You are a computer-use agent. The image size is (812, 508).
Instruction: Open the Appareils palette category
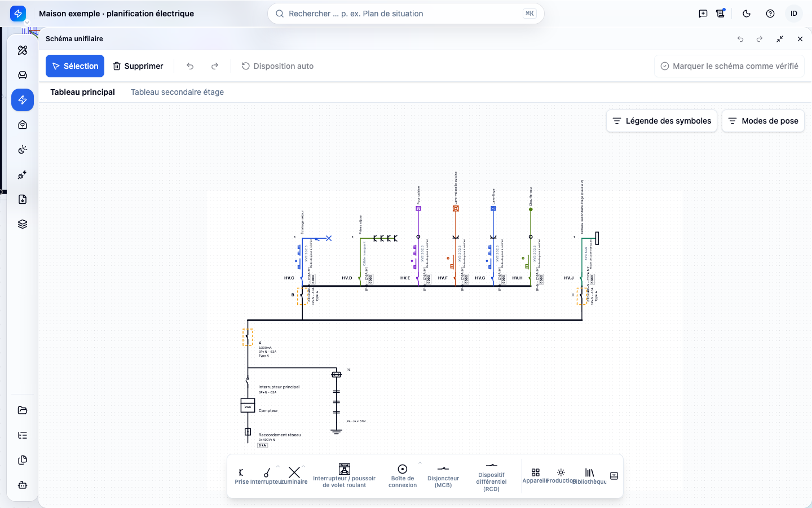click(536, 476)
